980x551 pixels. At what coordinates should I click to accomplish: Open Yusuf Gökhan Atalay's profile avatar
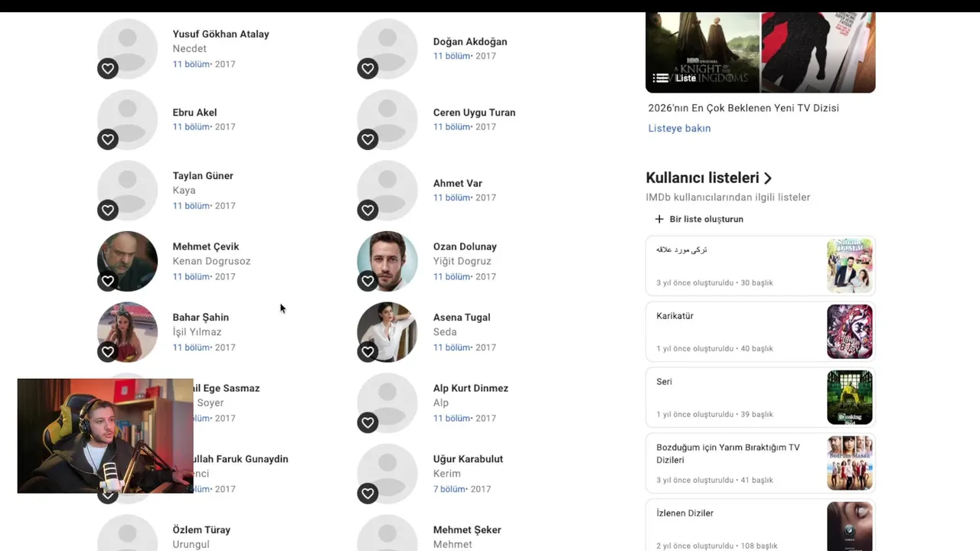127,48
